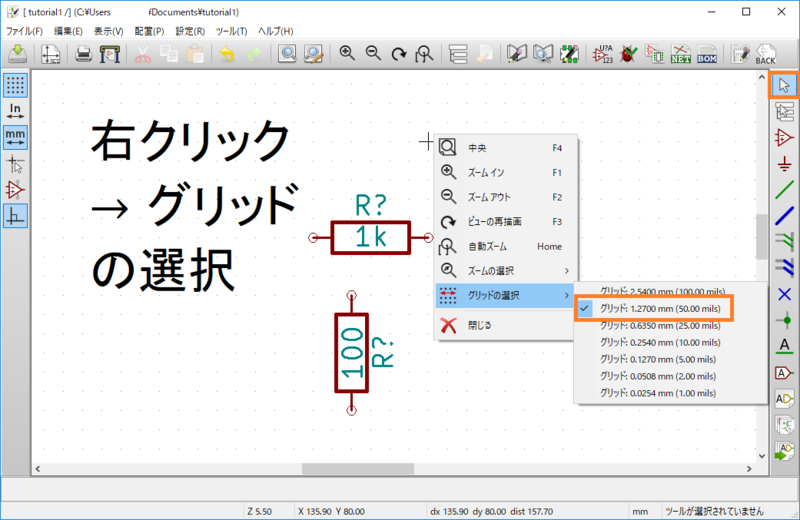Expand the グリッドの選択 submenu
Image resolution: width=800 pixels, height=520 pixels.
(506, 295)
